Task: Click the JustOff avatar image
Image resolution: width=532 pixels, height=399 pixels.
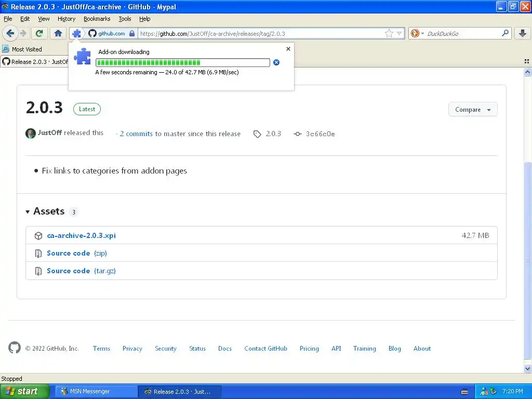Action: coord(31,134)
